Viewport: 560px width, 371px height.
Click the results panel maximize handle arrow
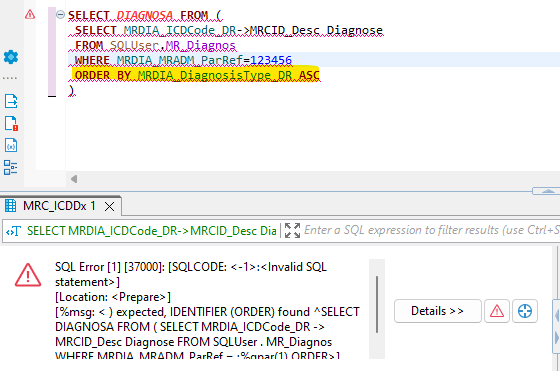[548, 191]
